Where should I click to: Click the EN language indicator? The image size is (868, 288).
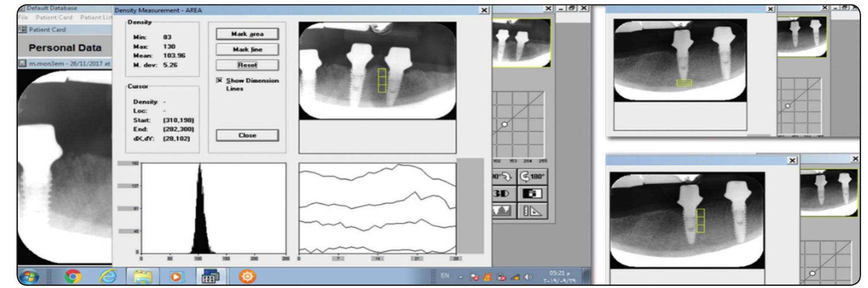coord(445,275)
